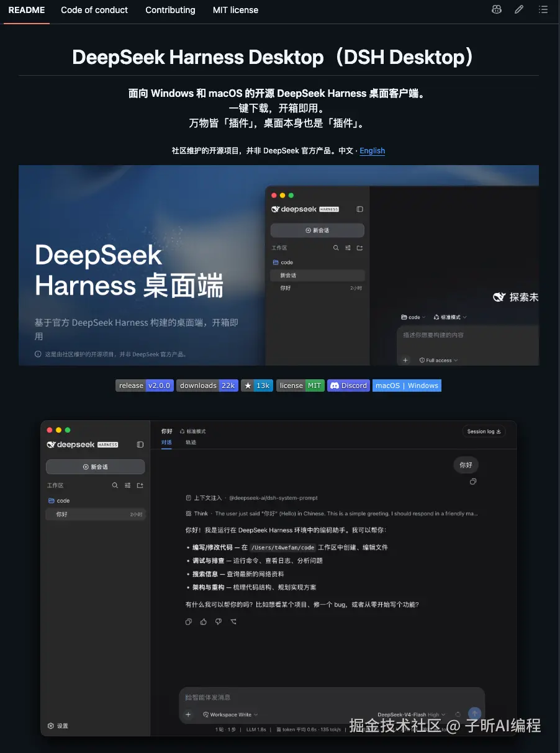Click 描述你想要构建的内容 input field
This screenshot has width=560, height=753.
(467, 335)
